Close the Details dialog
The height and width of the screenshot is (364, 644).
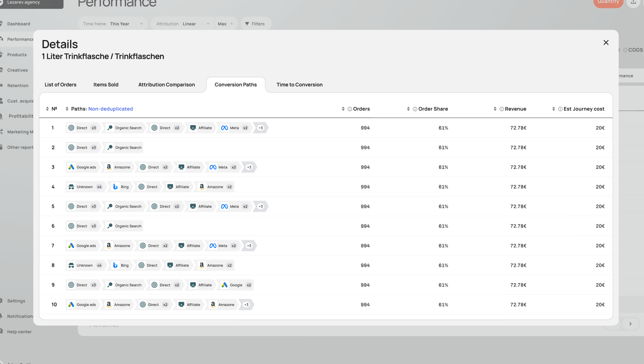point(606,43)
